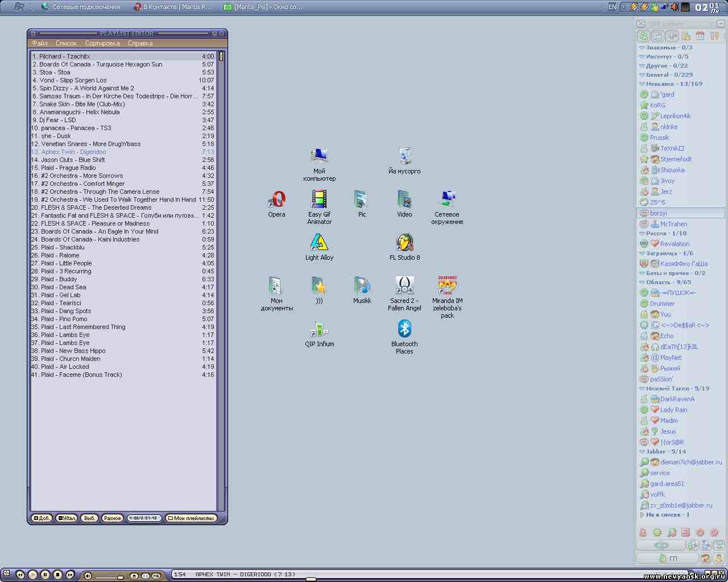Collapse the Институт contact group
728x582 pixels.
point(642,57)
